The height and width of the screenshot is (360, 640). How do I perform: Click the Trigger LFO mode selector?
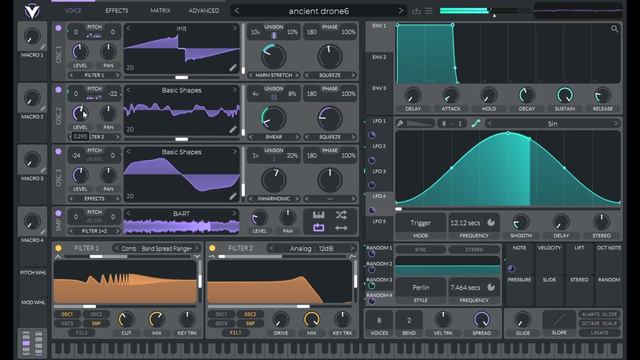point(420,223)
